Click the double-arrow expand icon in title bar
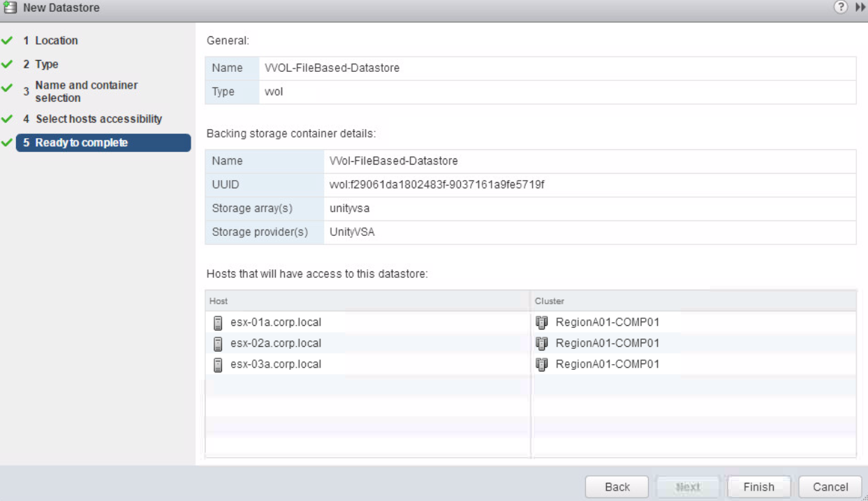Image resolution: width=868 pixels, height=501 pixels. (856, 8)
